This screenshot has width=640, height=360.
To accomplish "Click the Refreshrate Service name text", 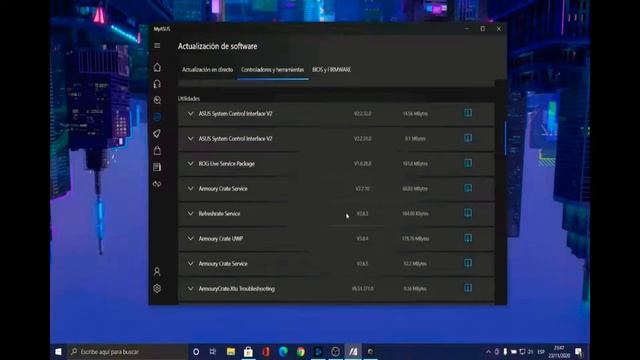I will [x=219, y=213].
